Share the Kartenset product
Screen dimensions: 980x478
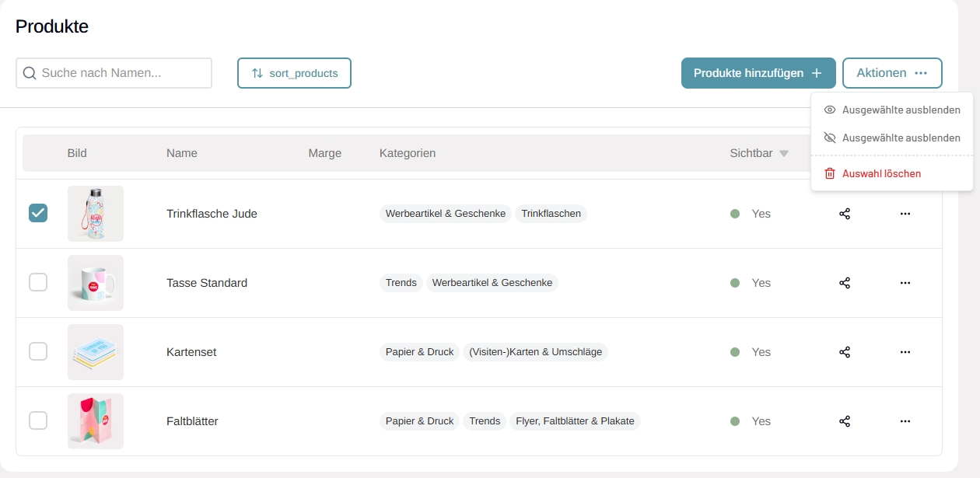pos(845,352)
